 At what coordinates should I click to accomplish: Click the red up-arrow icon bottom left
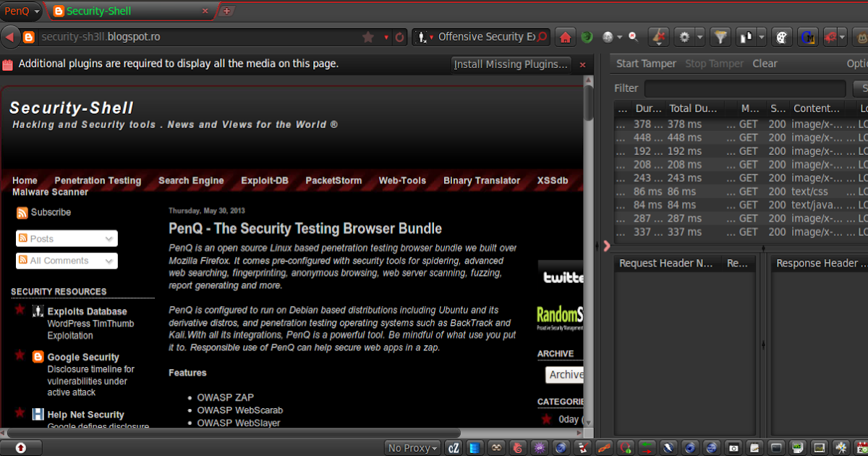pyautogui.click(x=20, y=448)
